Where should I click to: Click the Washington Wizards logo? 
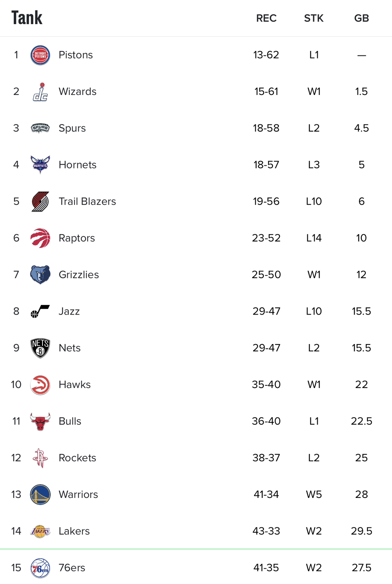(x=40, y=92)
